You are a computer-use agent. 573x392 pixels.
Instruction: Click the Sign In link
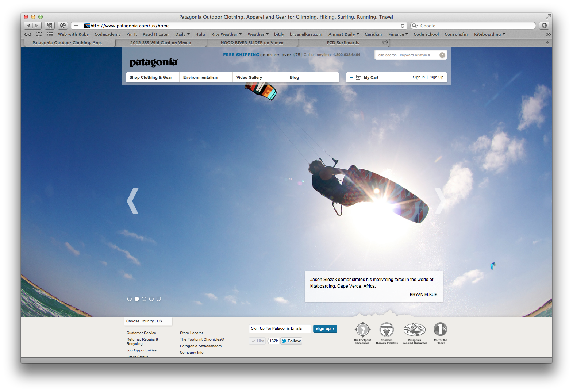tap(419, 77)
